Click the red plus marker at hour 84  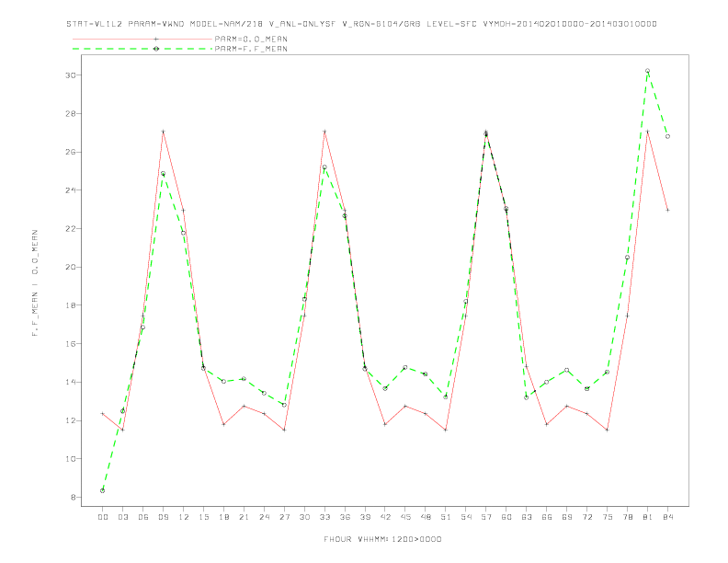667,210
